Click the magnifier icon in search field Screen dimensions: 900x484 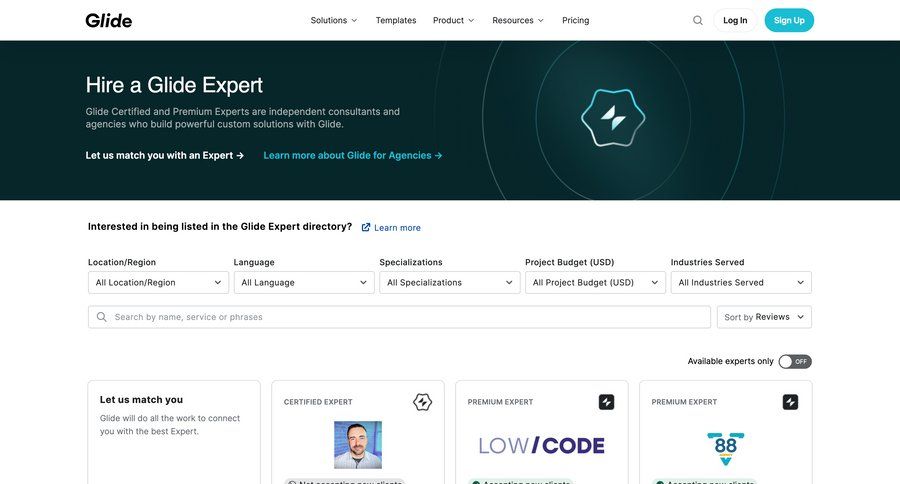click(102, 317)
